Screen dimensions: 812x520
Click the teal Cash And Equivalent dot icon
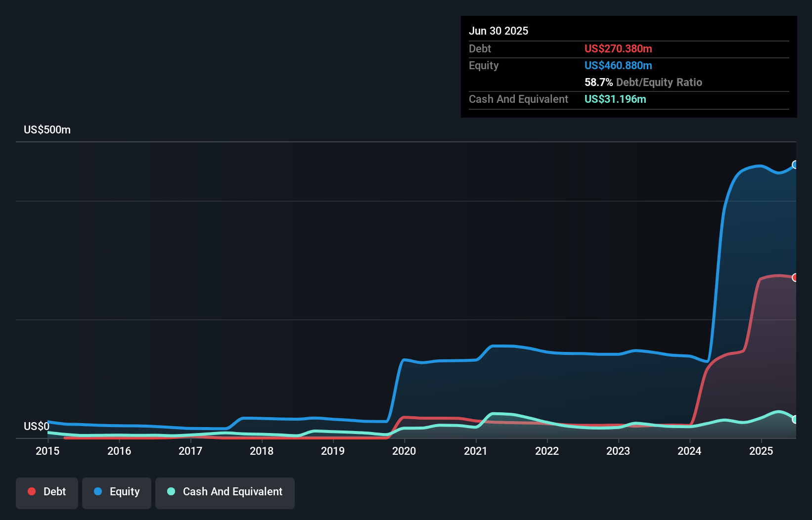[170, 491]
